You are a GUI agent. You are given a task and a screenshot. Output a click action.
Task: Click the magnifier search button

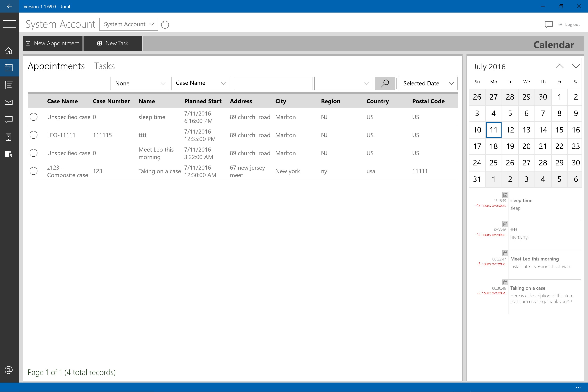(385, 83)
